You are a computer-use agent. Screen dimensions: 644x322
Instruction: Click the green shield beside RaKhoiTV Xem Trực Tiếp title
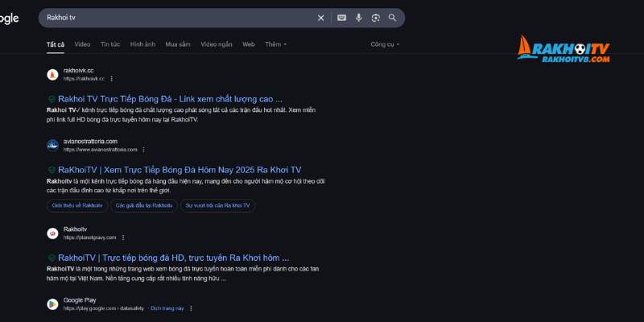click(x=52, y=170)
